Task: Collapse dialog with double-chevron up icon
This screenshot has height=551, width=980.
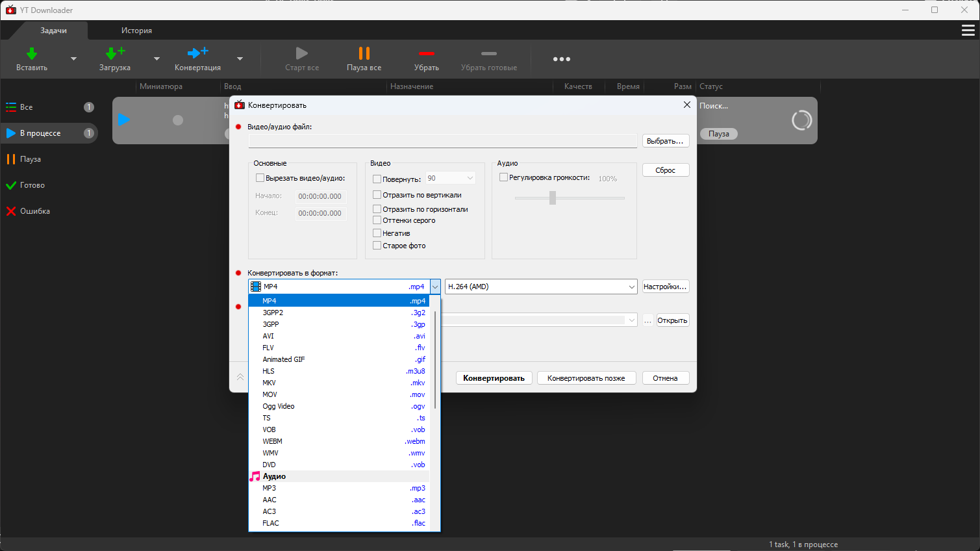Action: pos(240,378)
